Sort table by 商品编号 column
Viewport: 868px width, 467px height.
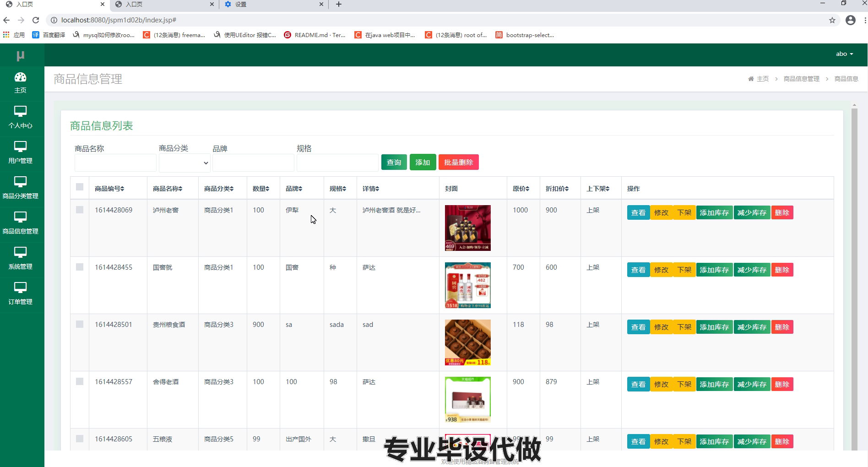pos(109,189)
